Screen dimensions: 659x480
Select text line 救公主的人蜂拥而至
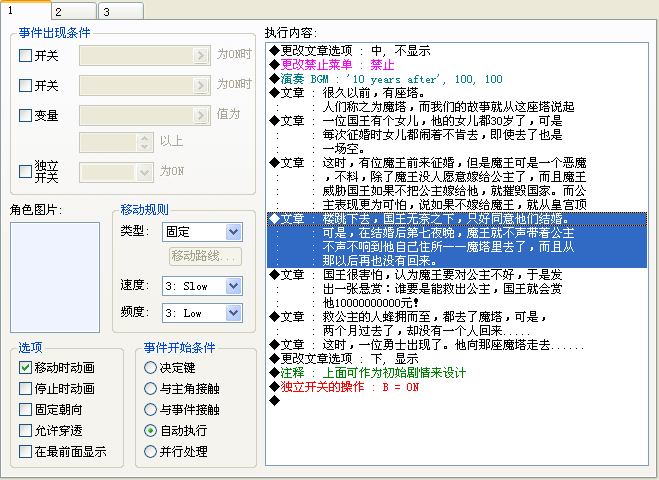click(457, 317)
